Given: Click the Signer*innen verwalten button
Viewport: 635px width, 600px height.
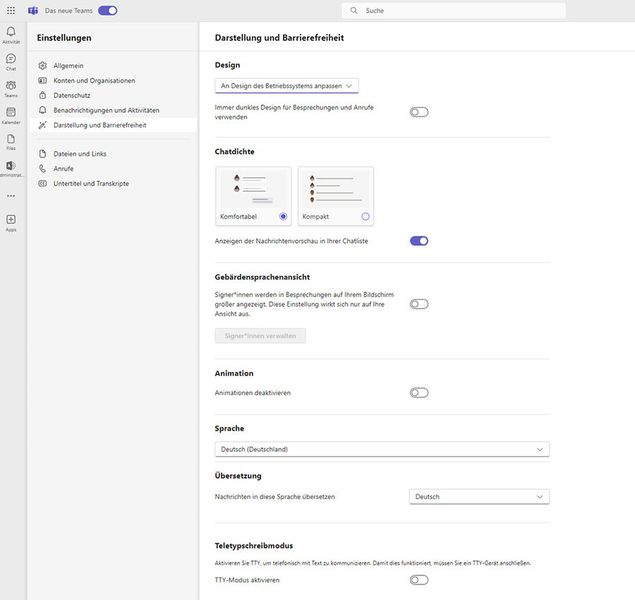Looking at the screenshot, I should point(260,336).
